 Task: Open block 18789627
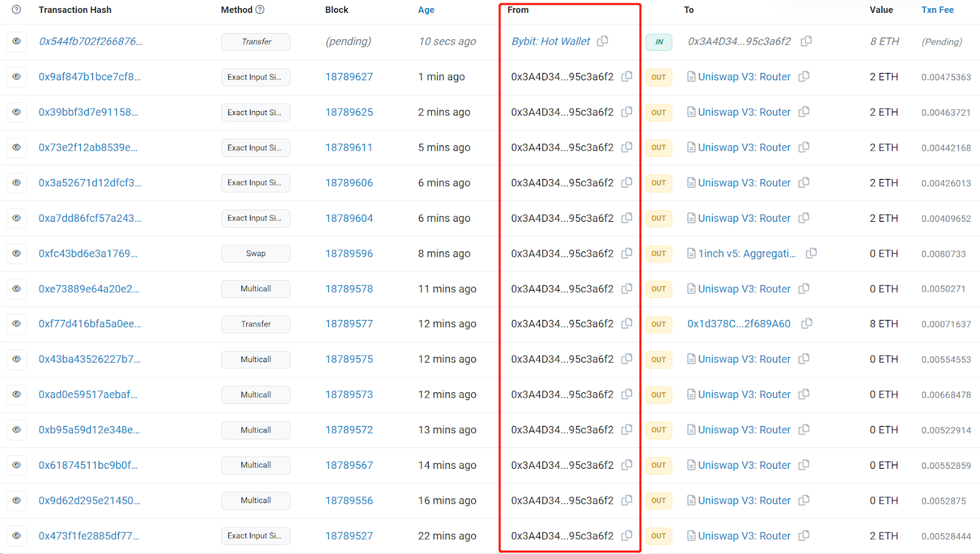[x=349, y=77]
